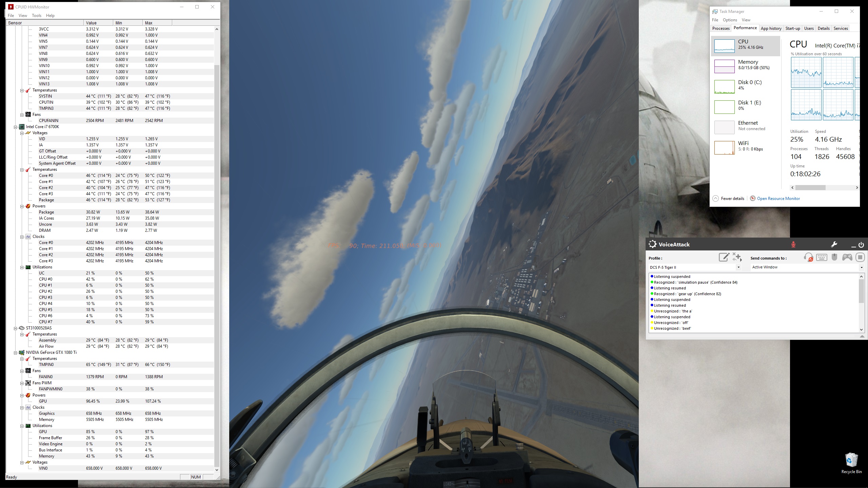Click the thermometer icon beside CPU Temperatures

pos(28,169)
